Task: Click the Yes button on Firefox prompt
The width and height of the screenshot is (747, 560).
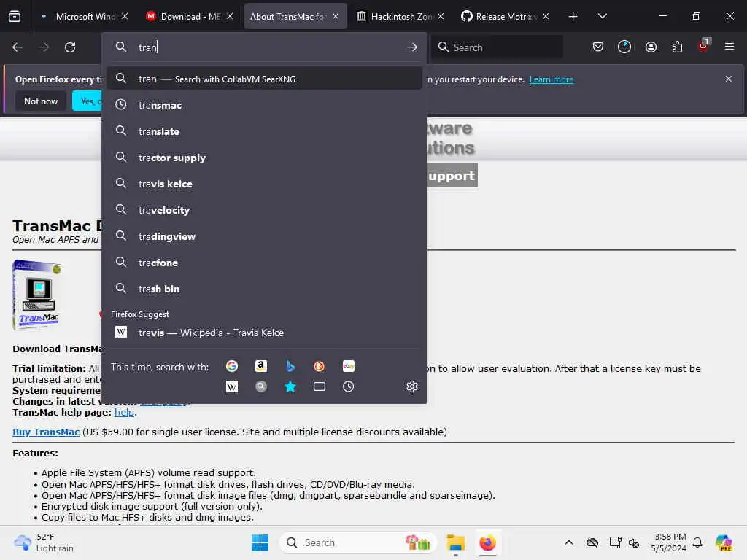Action: pos(88,101)
